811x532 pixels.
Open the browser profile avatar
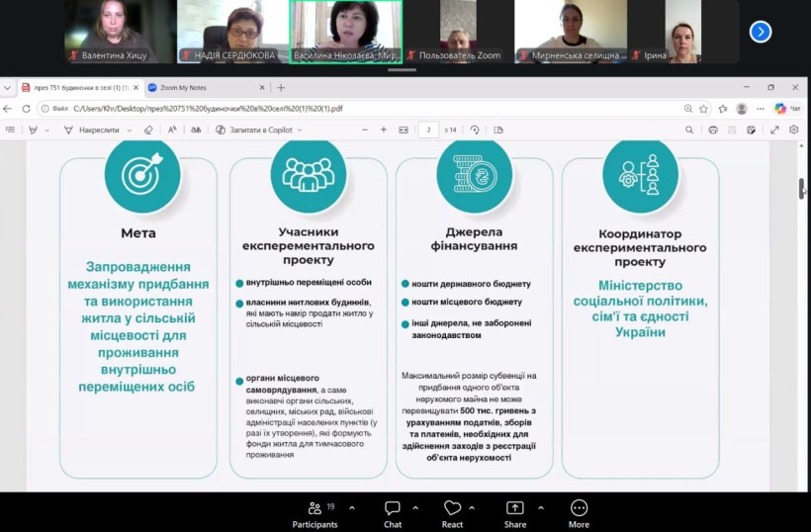(x=742, y=109)
